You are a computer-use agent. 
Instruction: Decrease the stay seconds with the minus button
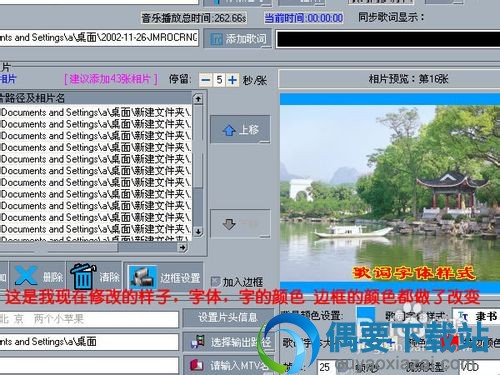click(x=206, y=80)
